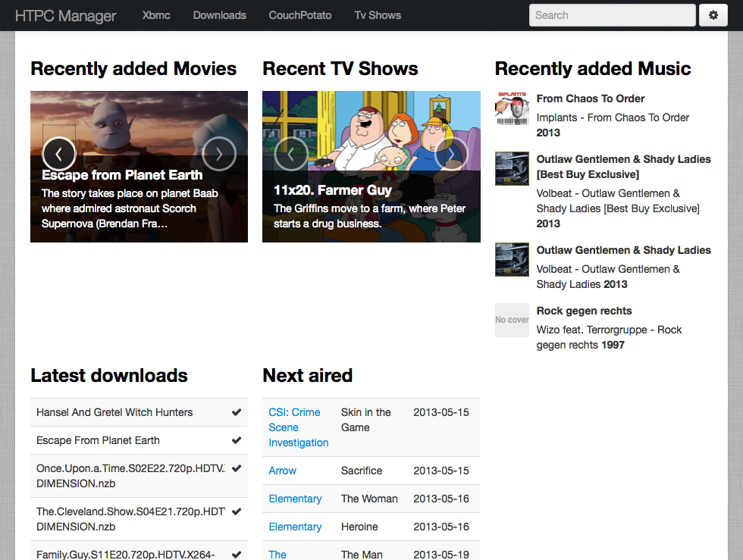Click the 'No cover' placeholder for Rock gegen rechts

click(512, 321)
